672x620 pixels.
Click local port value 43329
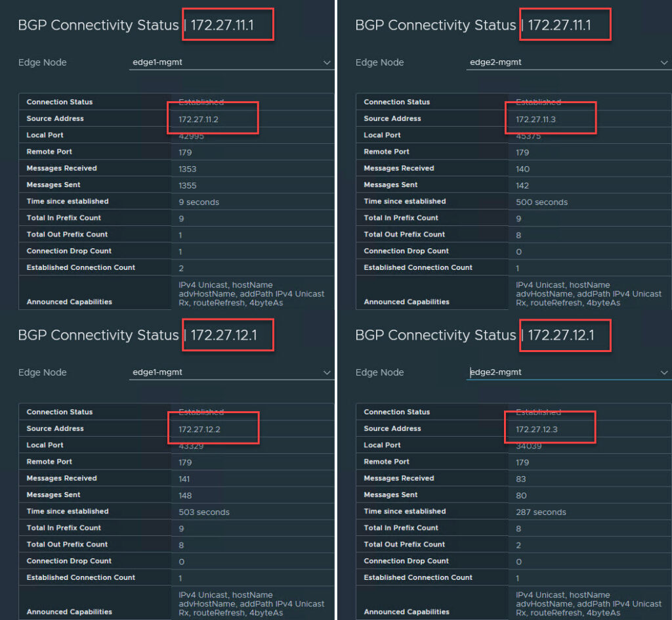192,446
